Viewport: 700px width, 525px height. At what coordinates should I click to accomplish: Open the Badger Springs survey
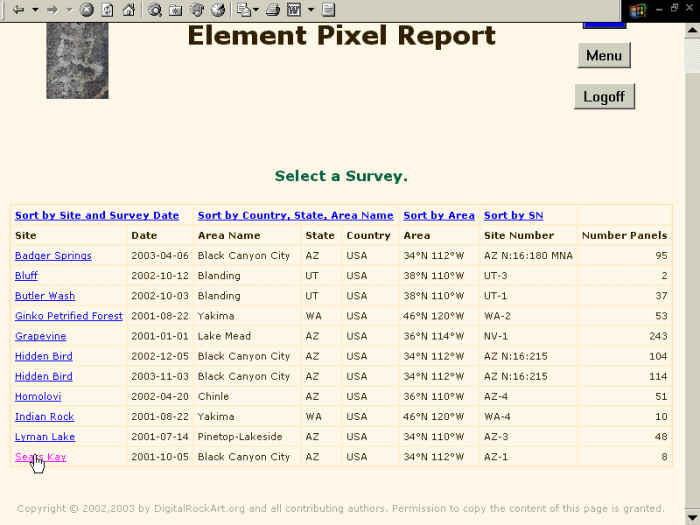(53, 256)
